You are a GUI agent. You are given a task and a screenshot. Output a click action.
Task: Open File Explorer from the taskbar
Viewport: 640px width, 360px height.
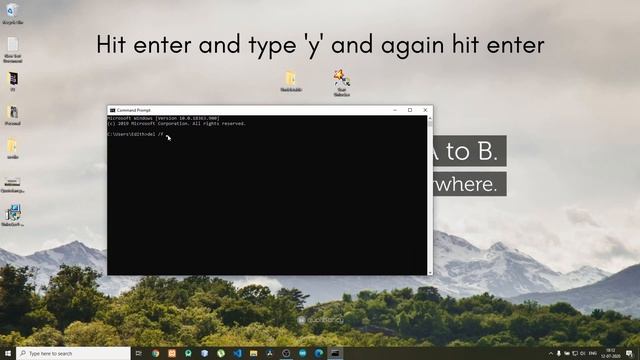(253, 353)
